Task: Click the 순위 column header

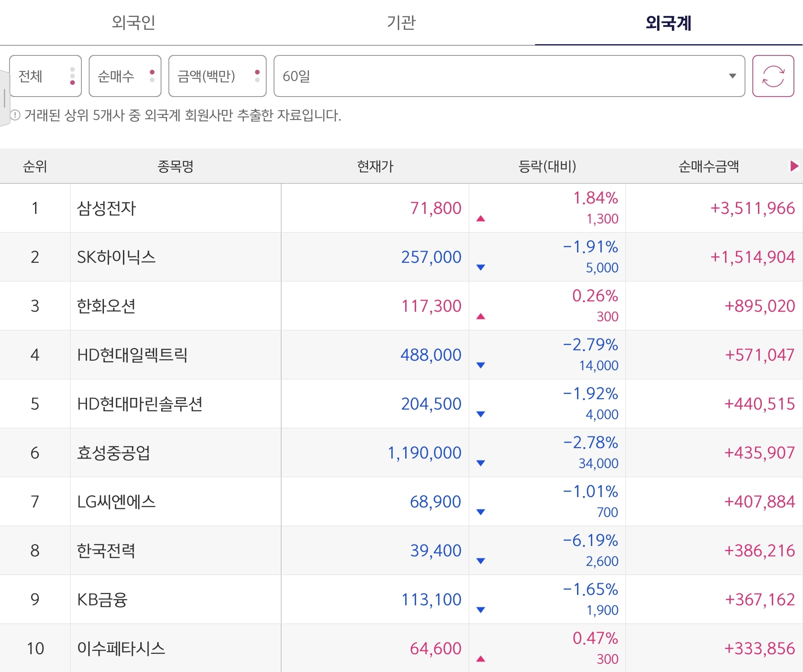Action: 35,166
